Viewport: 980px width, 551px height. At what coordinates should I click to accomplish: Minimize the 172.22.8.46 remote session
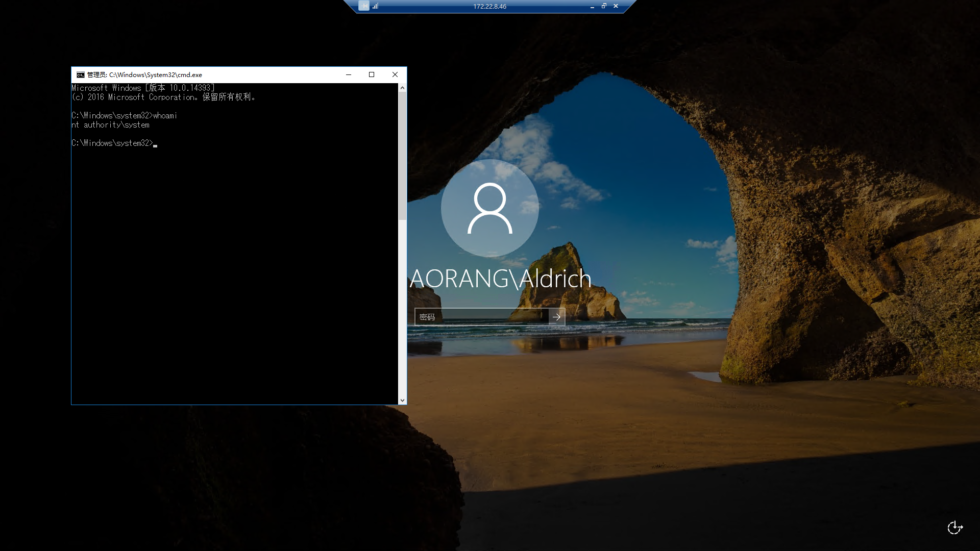click(592, 7)
